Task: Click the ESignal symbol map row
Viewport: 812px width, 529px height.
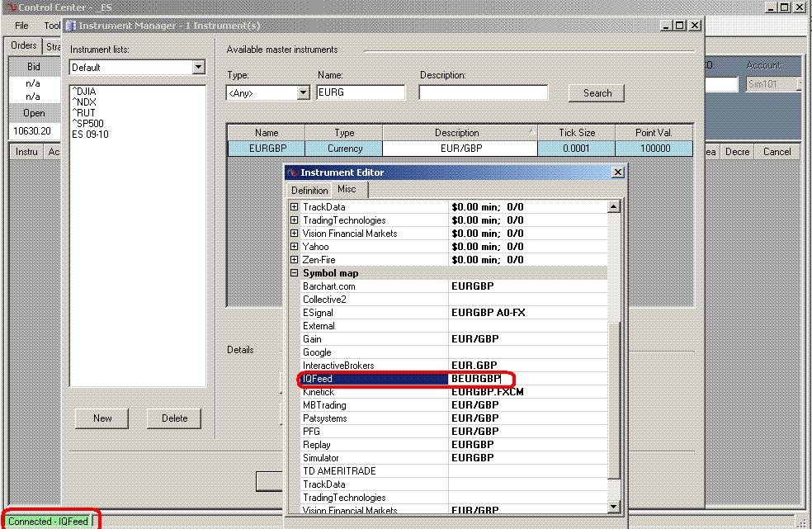Action: [454, 313]
